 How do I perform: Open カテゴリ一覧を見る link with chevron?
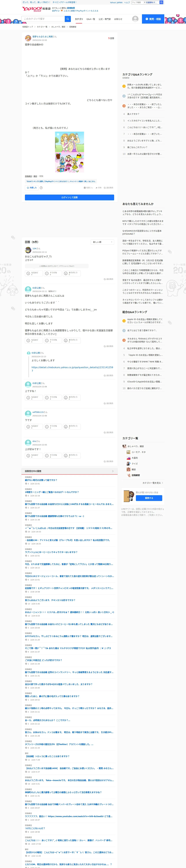tap(153, 483)
